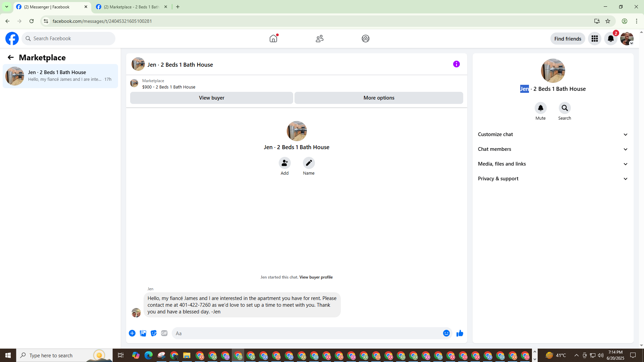The width and height of the screenshot is (644, 362).
Task: Mute this conversation with bell icon
Action: (540, 108)
